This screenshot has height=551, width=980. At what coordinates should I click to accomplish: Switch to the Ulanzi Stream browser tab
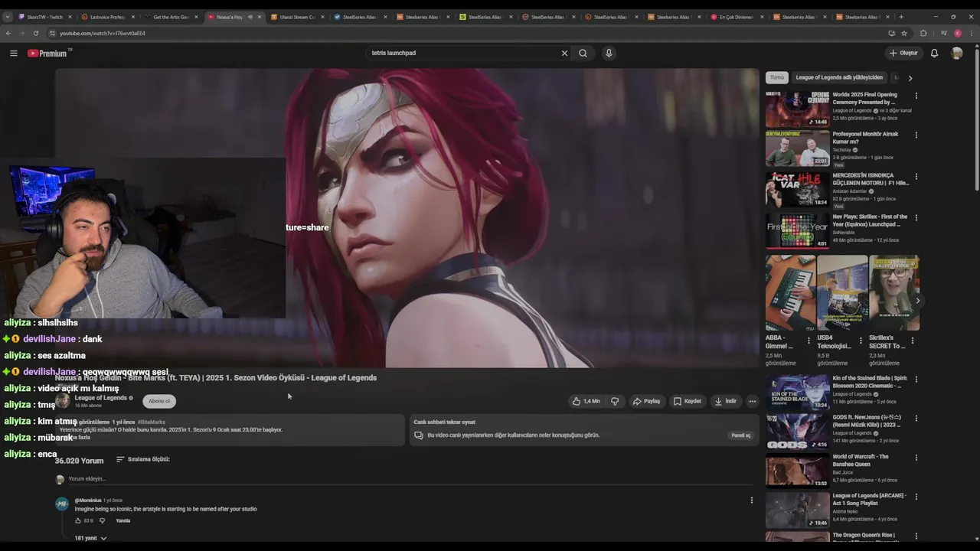(298, 17)
